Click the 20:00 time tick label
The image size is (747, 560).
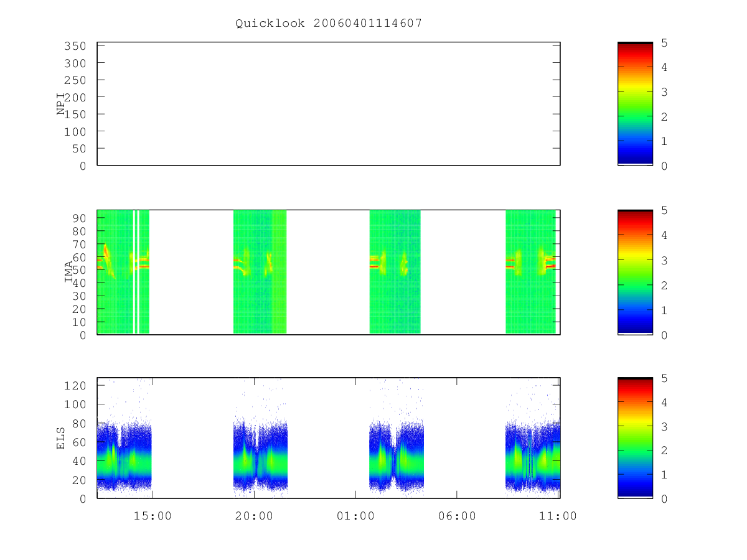254,516
